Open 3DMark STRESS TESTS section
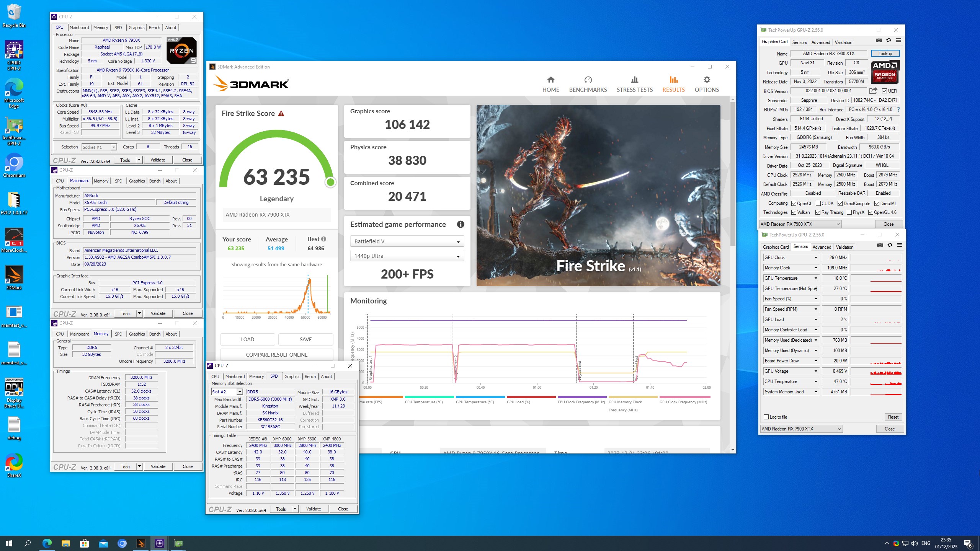Image resolution: width=980 pixels, height=551 pixels. coord(634,84)
